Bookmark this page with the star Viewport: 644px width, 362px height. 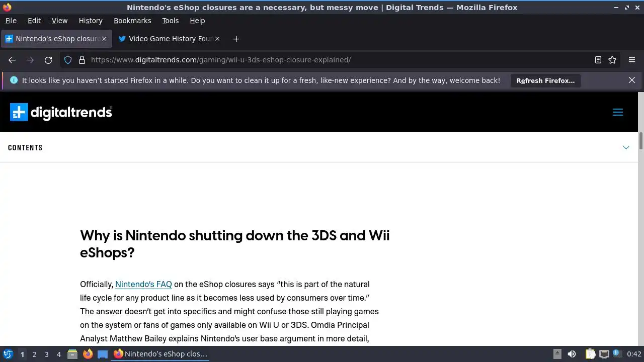click(612, 60)
